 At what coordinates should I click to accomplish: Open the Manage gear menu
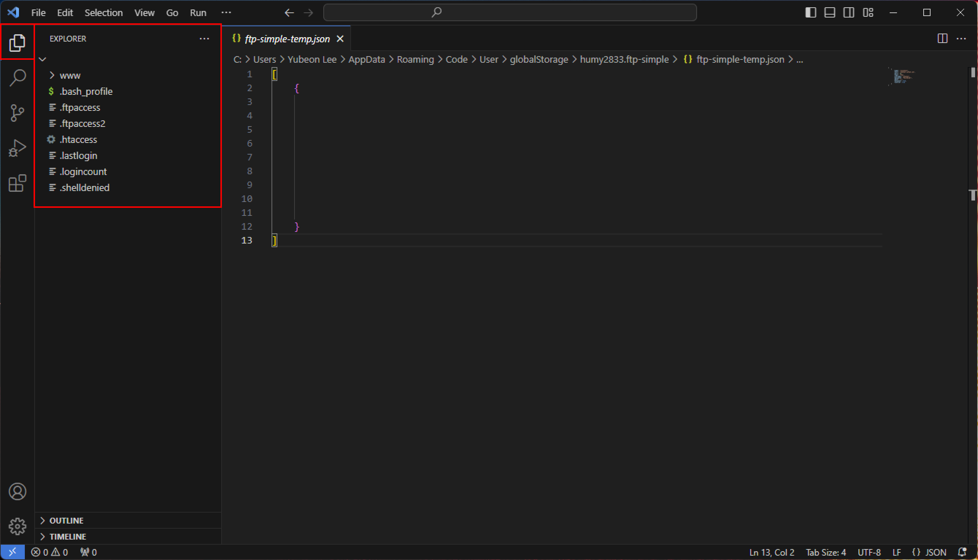[x=17, y=526]
